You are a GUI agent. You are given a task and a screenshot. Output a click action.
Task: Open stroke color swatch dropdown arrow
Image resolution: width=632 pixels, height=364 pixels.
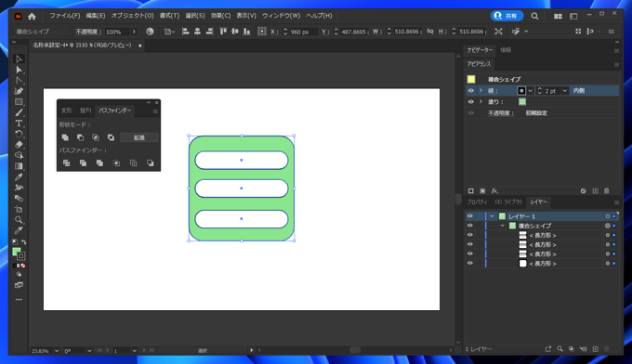coord(531,91)
